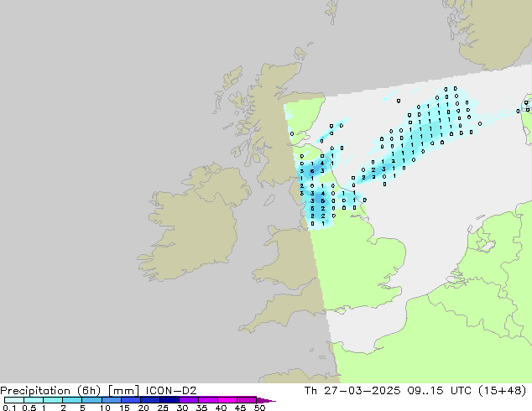Click the '0.1' legend scale value

coord(9,408)
